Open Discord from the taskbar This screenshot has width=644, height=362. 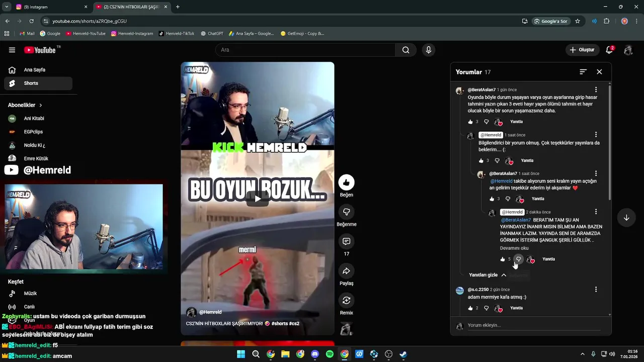315,354
